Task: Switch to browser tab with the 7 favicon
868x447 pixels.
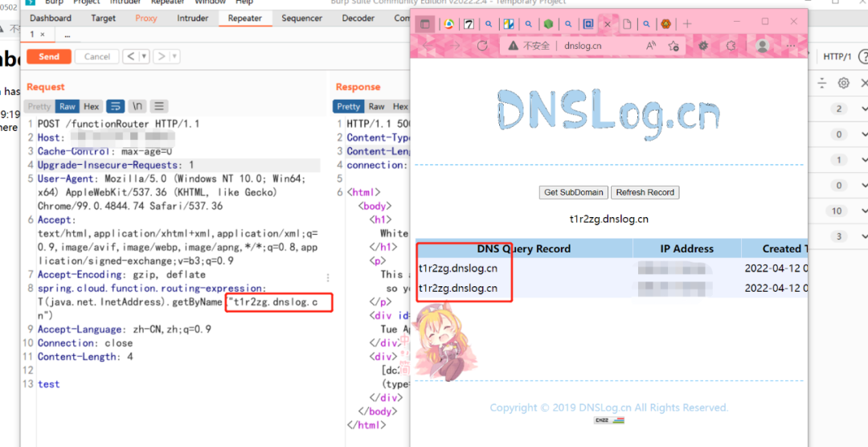Action: (469, 24)
